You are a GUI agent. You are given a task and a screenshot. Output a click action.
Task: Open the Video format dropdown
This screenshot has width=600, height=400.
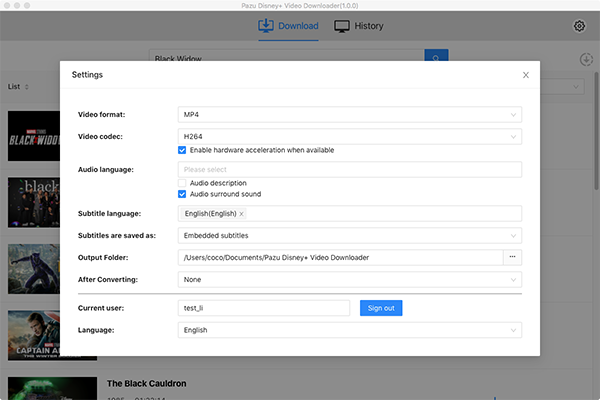coord(350,114)
